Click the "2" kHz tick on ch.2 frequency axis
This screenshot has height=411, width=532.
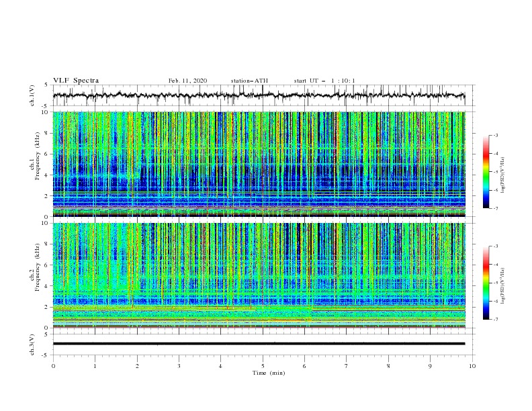coord(47,307)
